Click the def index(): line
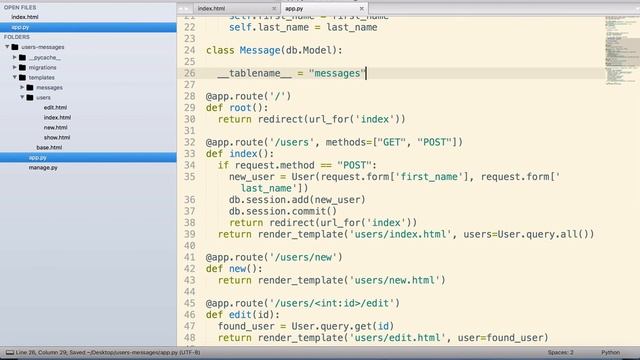 (x=240, y=154)
